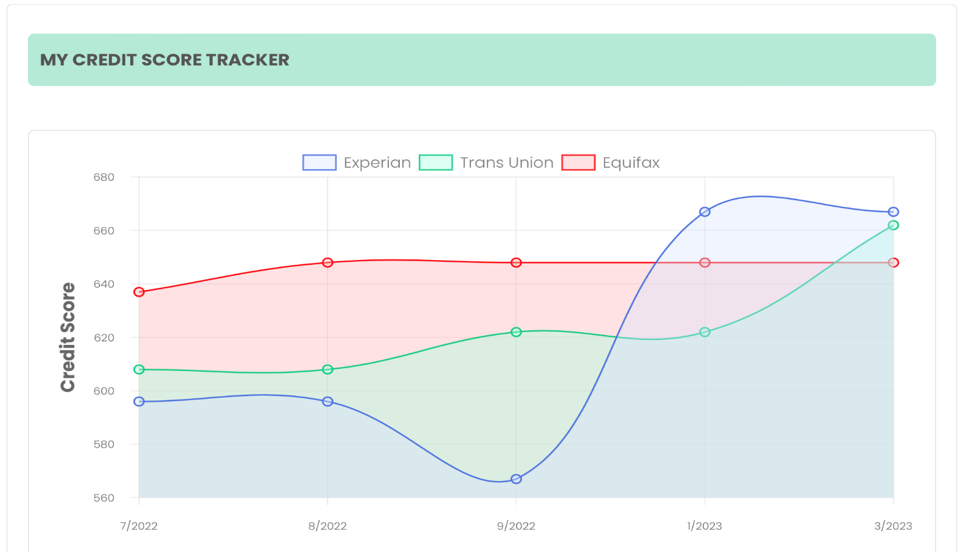Click the red Equifax legend color box
Image resolution: width=966 pixels, height=559 pixels.
578,163
